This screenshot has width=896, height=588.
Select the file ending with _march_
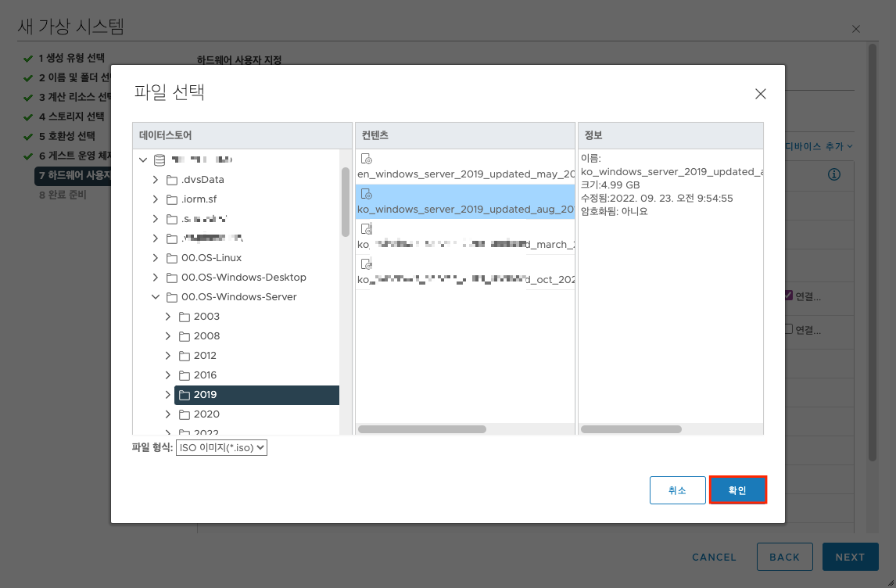[466, 245]
